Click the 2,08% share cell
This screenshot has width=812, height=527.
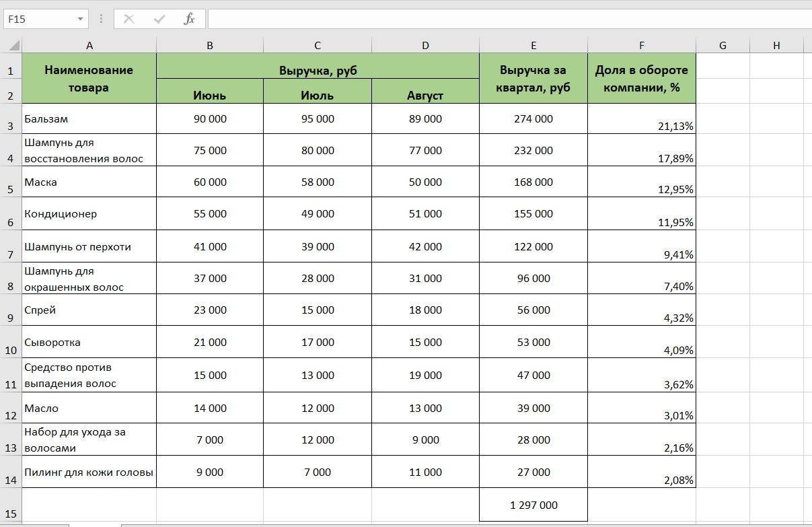pos(642,472)
